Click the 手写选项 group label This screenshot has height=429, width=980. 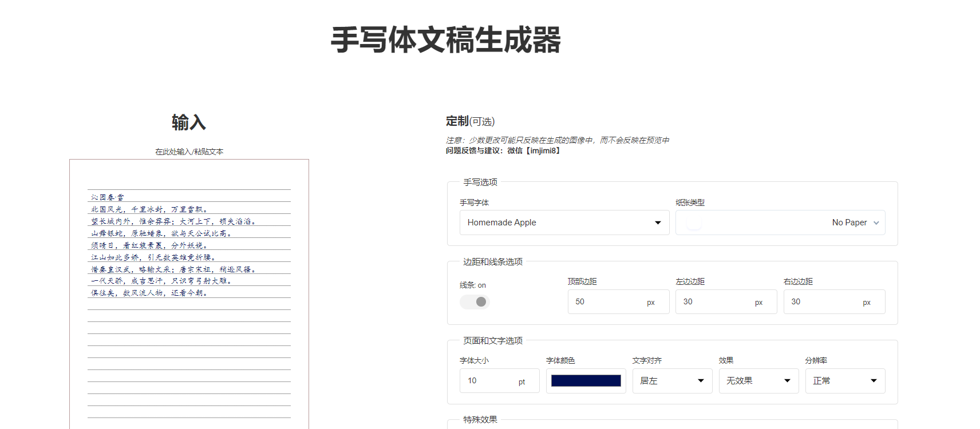[x=480, y=182]
